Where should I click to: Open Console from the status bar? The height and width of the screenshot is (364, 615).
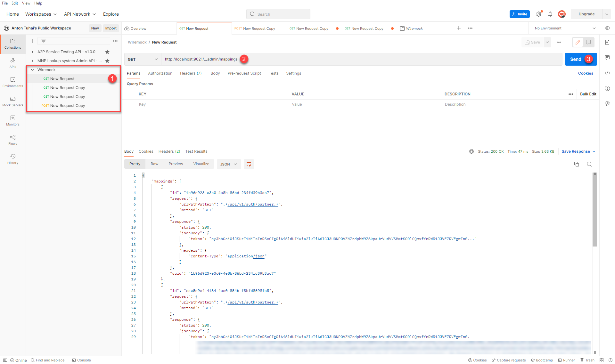pyautogui.click(x=82, y=360)
